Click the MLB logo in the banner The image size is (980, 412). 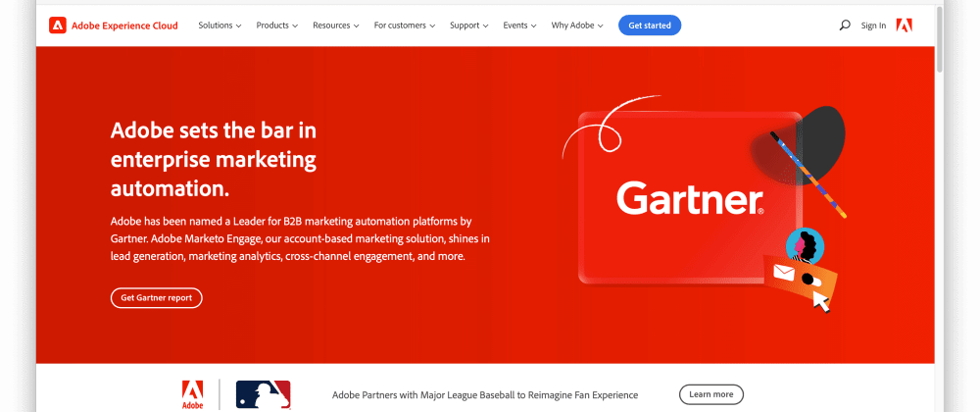(x=263, y=395)
